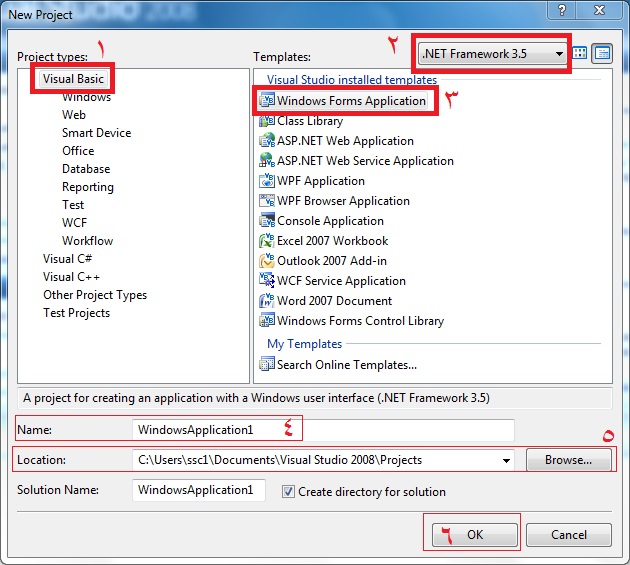
Task: Click the Windows Forms Application template icon
Action: (267, 100)
